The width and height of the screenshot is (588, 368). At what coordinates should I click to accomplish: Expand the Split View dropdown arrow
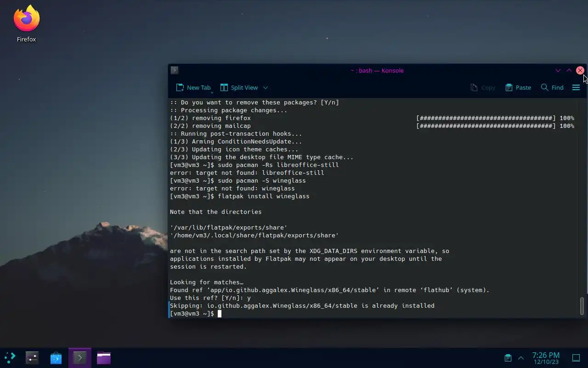click(266, 87)
